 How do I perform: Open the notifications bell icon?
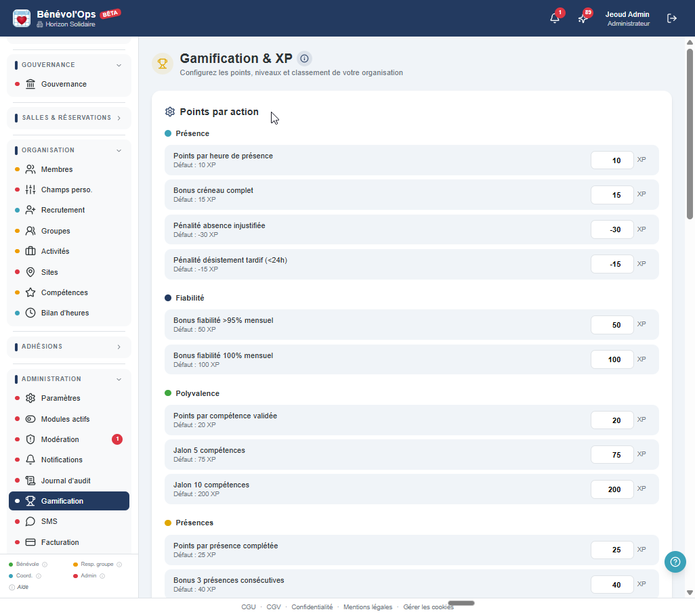(555, 18)
